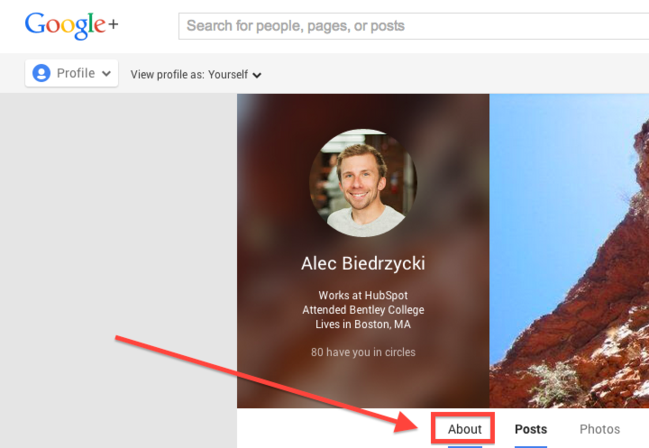The height and width of the screenshot is (448, 649).
Task: Open the 80 have you in circles link
Action: [363, 352]
